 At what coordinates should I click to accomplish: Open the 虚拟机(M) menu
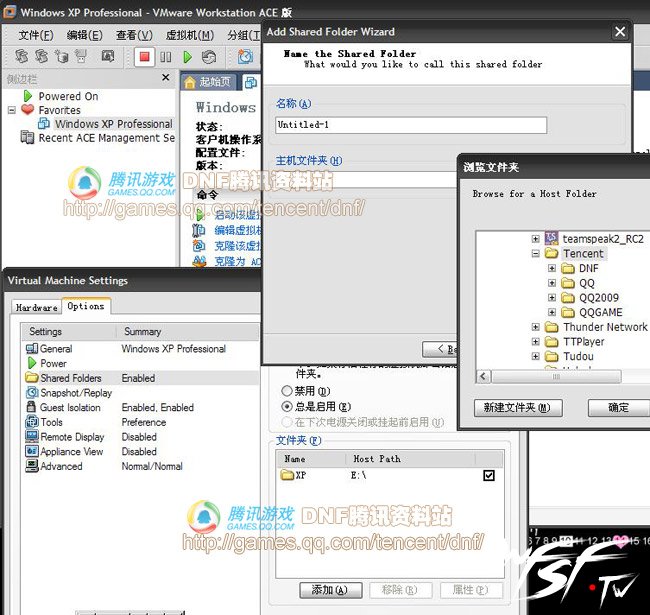(x=186, y=35)
